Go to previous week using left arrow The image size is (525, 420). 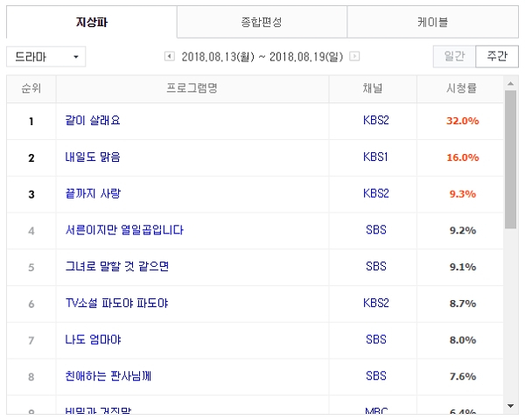coord(170,57)
